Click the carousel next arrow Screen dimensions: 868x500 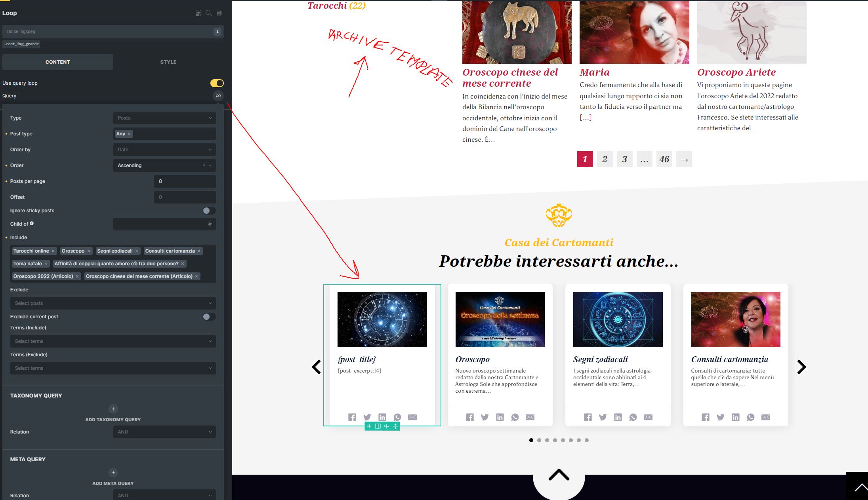click(x=801, y=367)
